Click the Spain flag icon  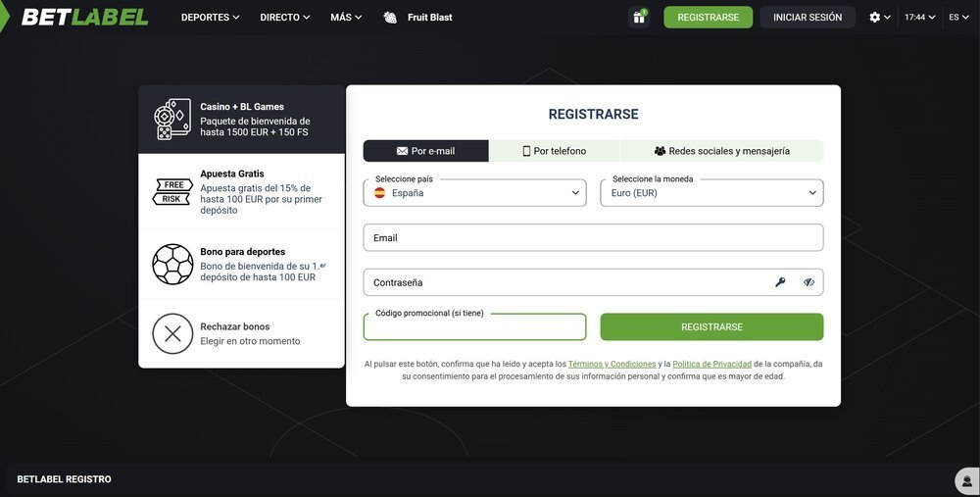pos(379,192)
